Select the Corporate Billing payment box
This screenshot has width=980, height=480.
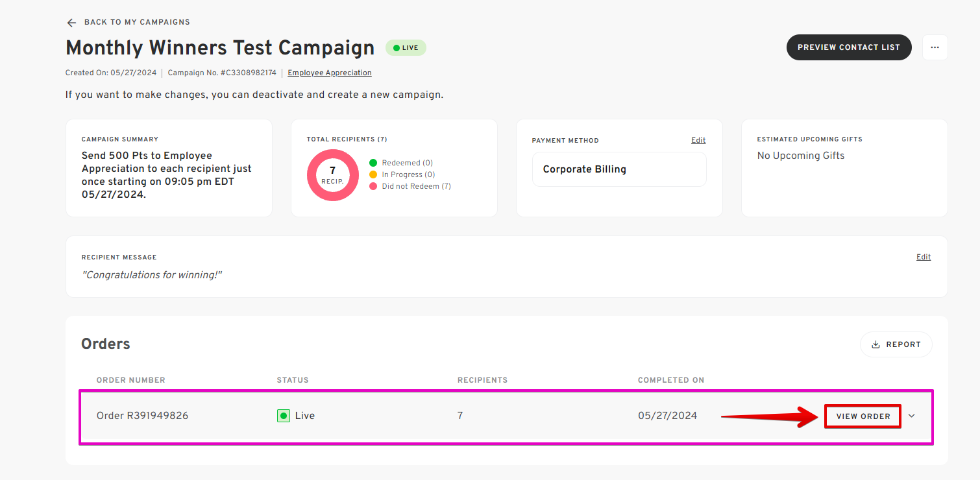pos(619,169)
